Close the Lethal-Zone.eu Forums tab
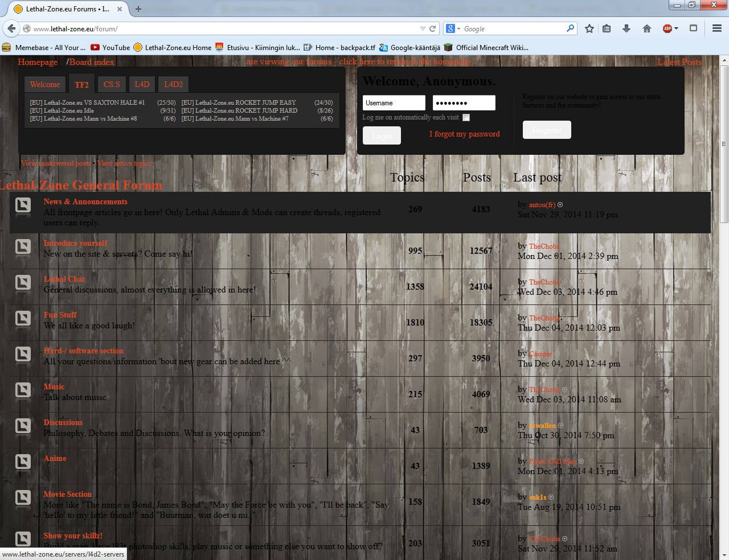Viewport: 729px width, 560px height. pos(120,9)
